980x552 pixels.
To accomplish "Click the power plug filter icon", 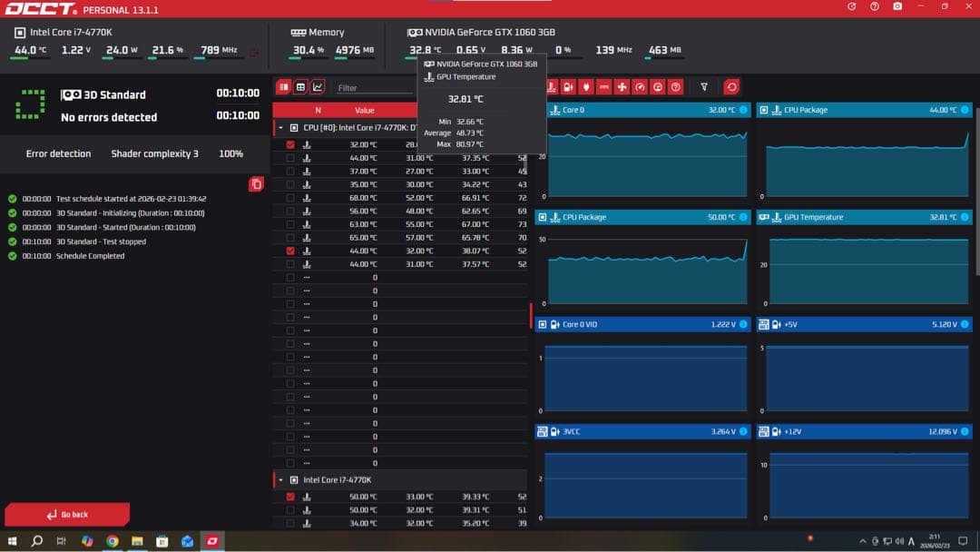I will pyautogui.click(x=586, y=87).
